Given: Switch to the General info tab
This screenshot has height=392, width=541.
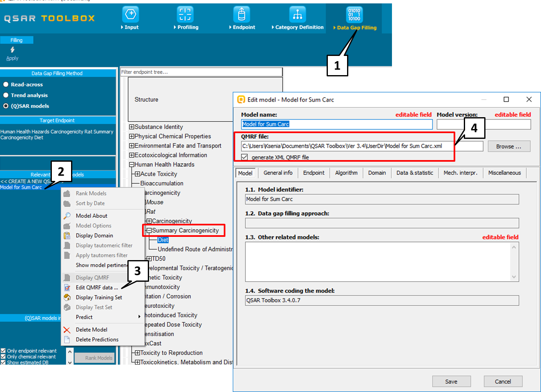Looking at the screenshot, I should (278, 173).
